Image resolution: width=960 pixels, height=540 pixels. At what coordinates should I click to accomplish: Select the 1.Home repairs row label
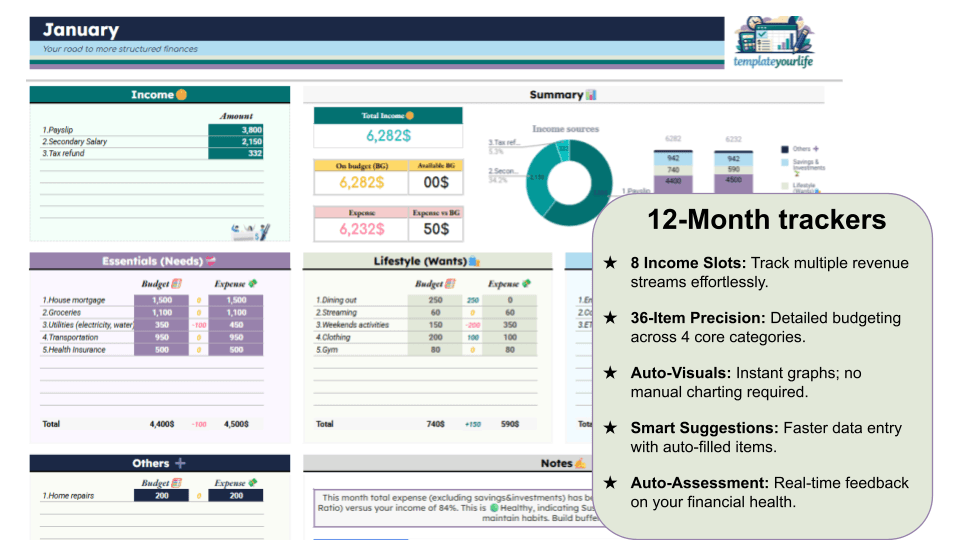(68, 496)
